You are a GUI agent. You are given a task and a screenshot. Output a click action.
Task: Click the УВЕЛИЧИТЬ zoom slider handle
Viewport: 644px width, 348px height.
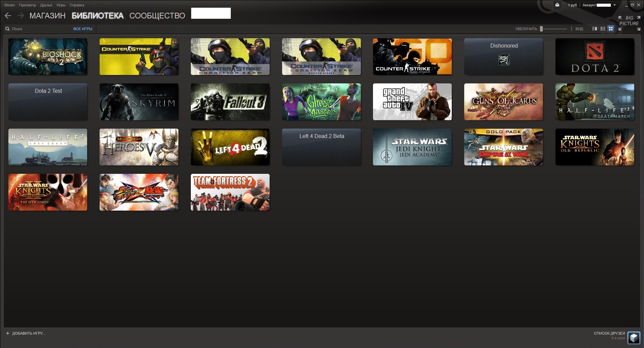(x=541, y=29)
